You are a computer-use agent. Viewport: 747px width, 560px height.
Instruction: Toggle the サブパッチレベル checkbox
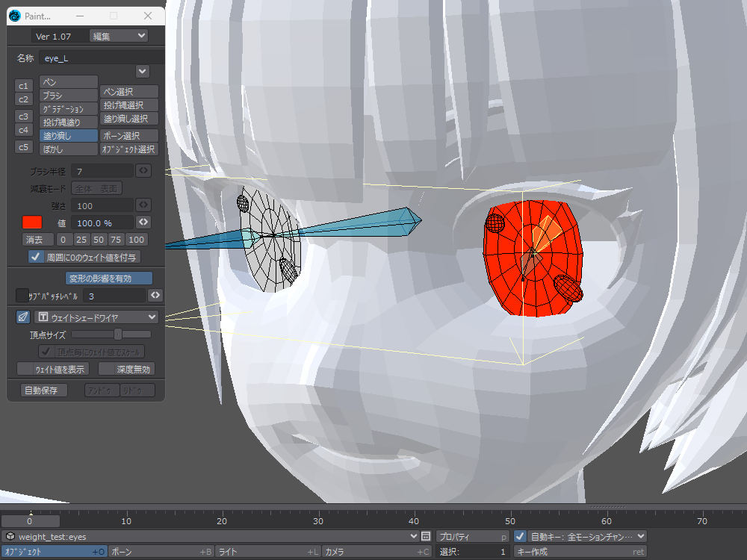pos(22,295)
